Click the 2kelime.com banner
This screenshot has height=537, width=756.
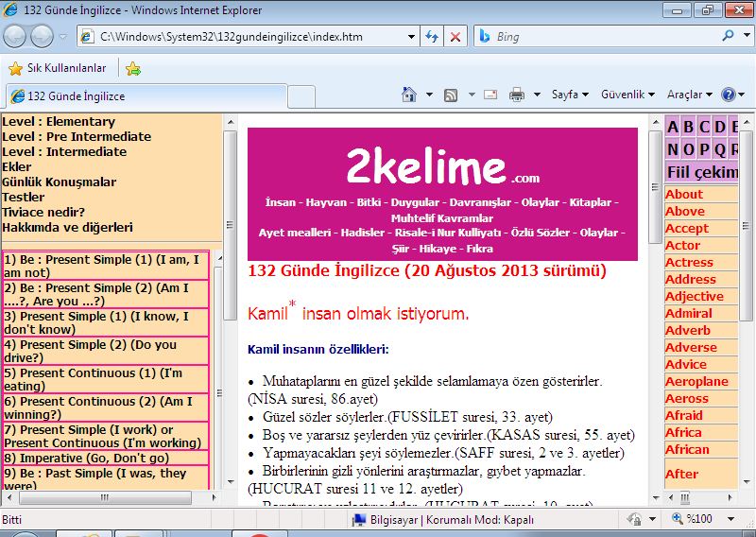[x=442, y=194]
